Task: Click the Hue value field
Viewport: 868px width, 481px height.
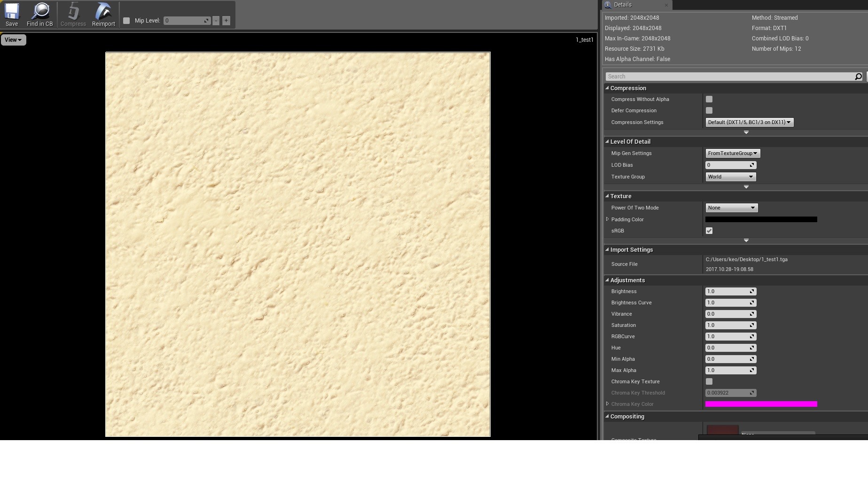Action: click(x=731, y=348)
